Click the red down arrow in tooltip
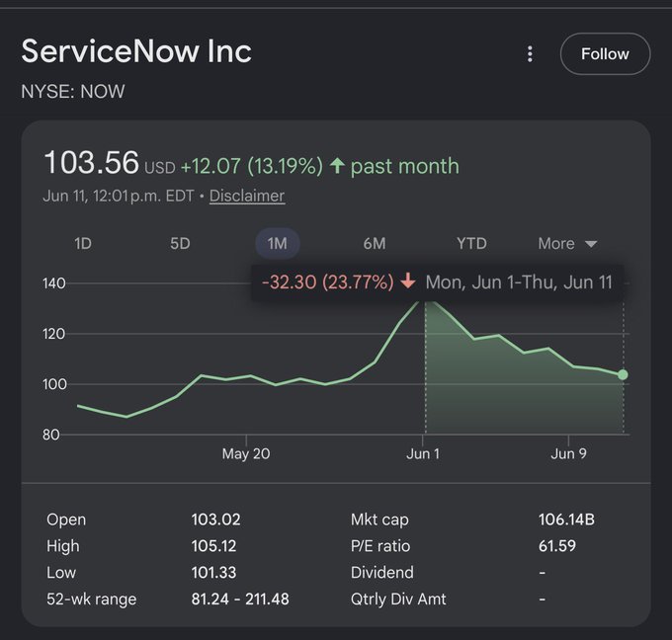Screen dimensions: 672x640 [x=408, y=281]
